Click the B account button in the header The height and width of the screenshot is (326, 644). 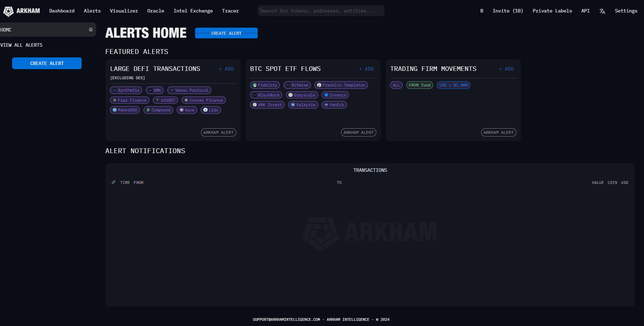pos(482,11)
